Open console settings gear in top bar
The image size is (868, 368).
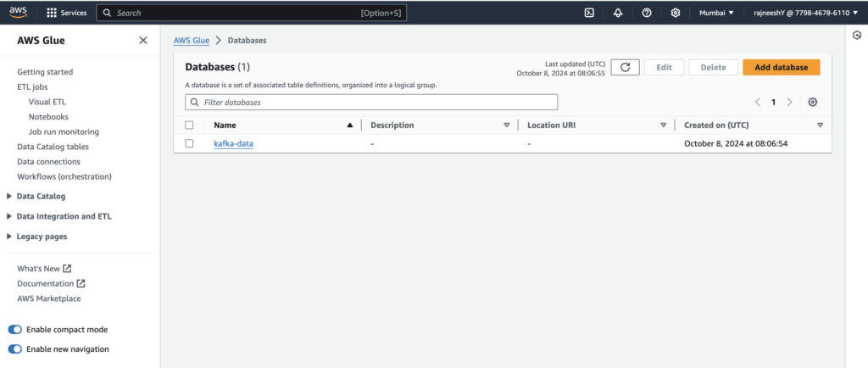[676, 13]
